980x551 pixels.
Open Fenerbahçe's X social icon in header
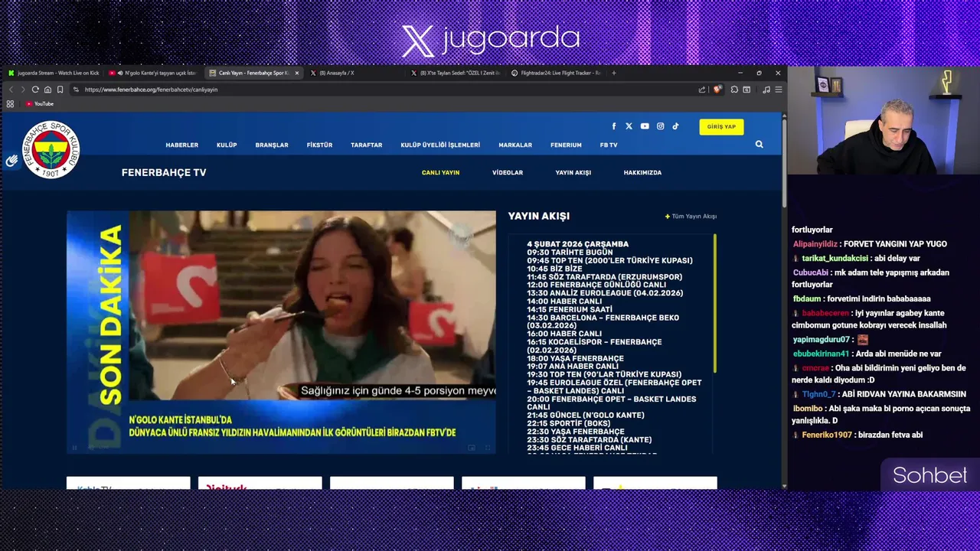(x=629, y=126)
